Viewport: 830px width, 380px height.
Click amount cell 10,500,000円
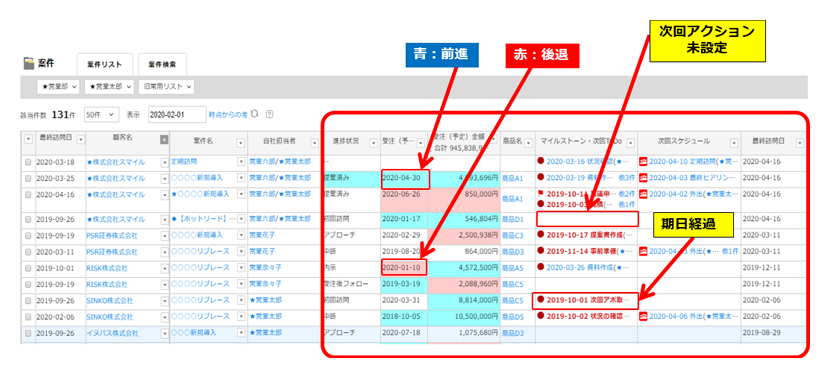pos(464,317)
